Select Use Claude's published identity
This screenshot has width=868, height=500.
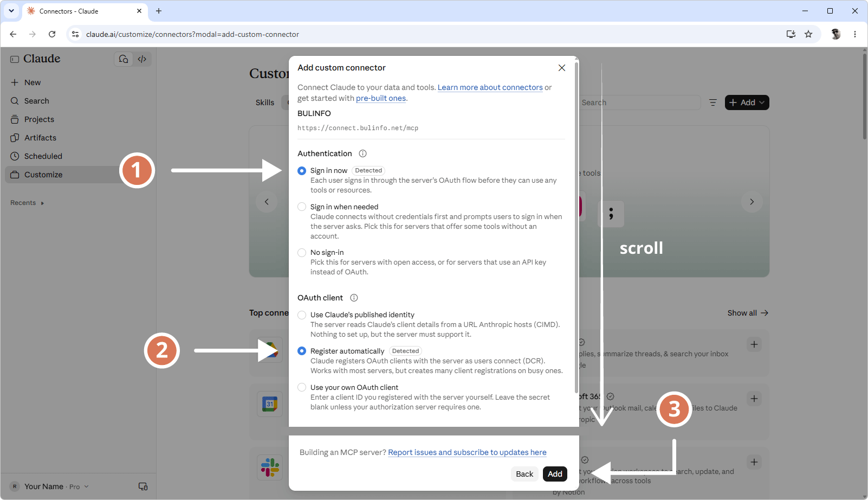pos(302,315)
